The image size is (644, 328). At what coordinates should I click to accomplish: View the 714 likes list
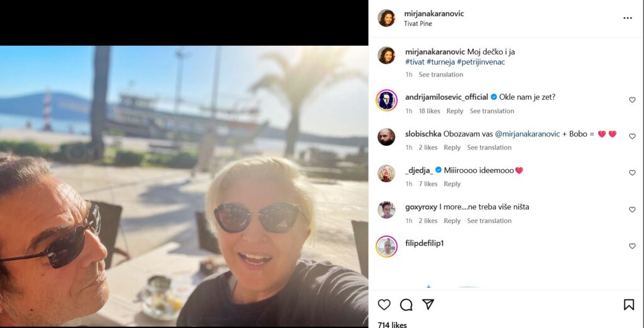pyautogui.click(x=392, y=324)
